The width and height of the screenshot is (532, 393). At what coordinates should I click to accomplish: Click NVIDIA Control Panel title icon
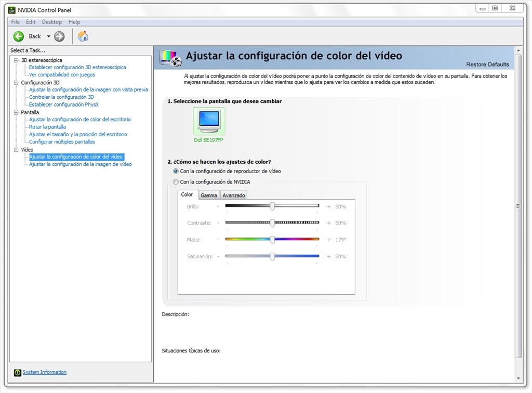pos(12,10)
